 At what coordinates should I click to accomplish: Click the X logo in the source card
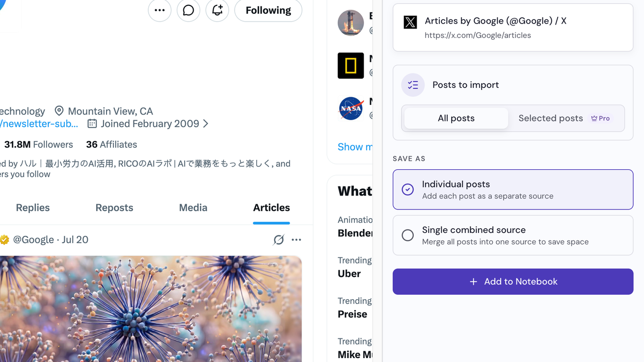410,22
